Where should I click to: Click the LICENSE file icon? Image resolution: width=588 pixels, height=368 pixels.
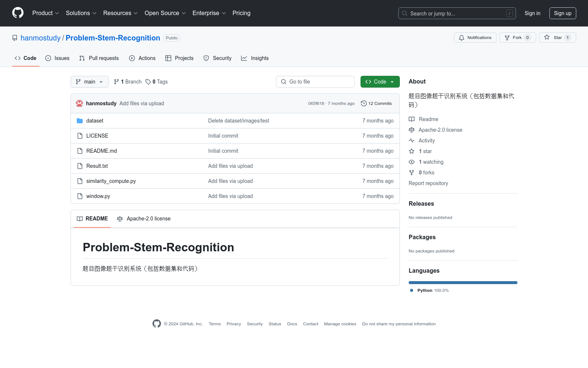pos(80,136)
